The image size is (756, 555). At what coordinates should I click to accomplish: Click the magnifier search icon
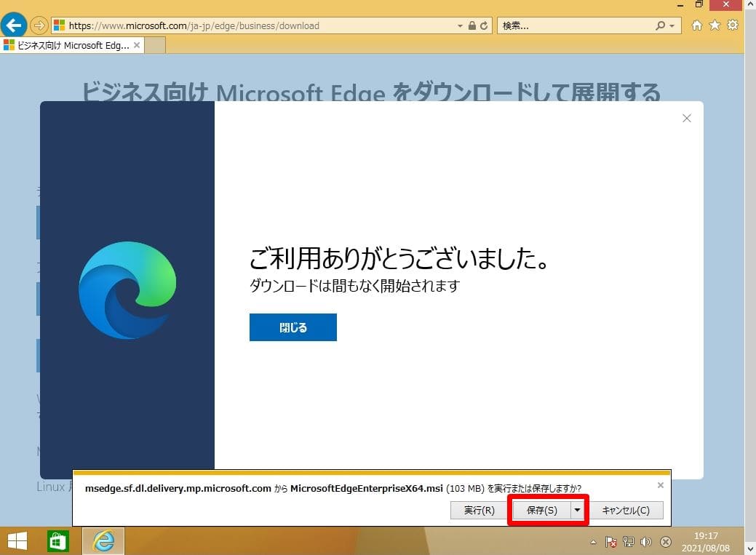[660, 25]
